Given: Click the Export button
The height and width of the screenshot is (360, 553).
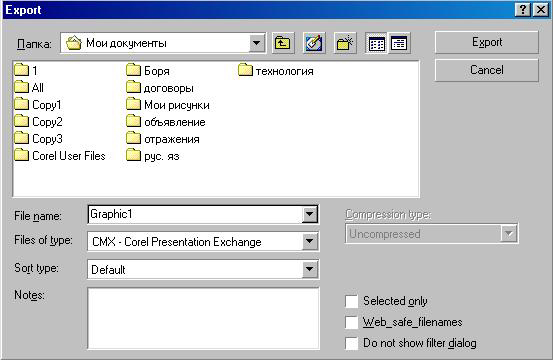Looking at the screenshot, I should [x=487, y=42].
